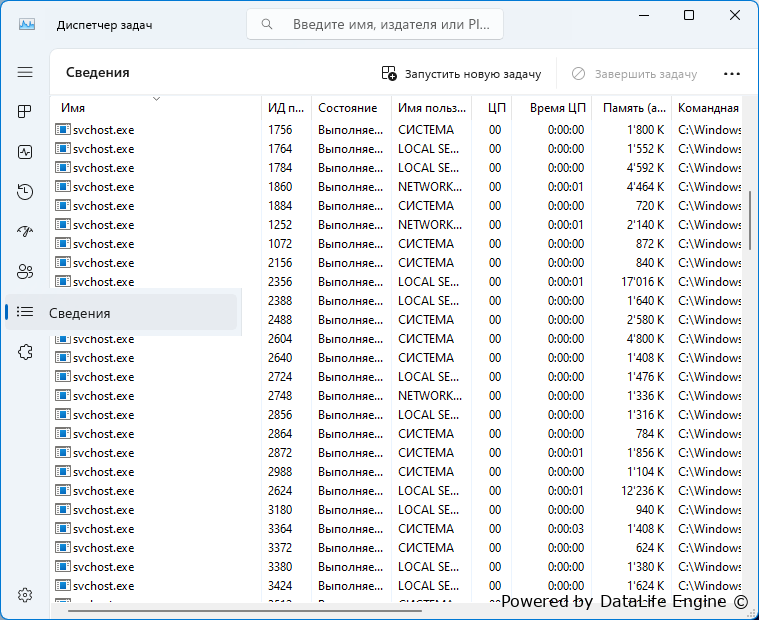
Task: Sort by Имя польз... column header
Action: (431, 108)
